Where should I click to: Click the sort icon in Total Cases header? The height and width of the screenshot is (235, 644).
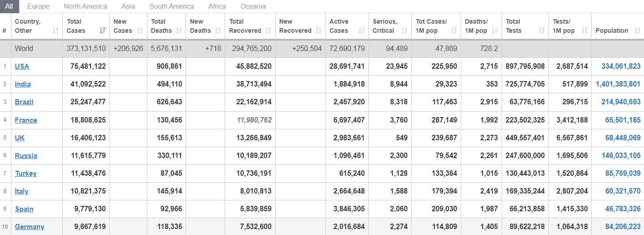tap(103, 31)
